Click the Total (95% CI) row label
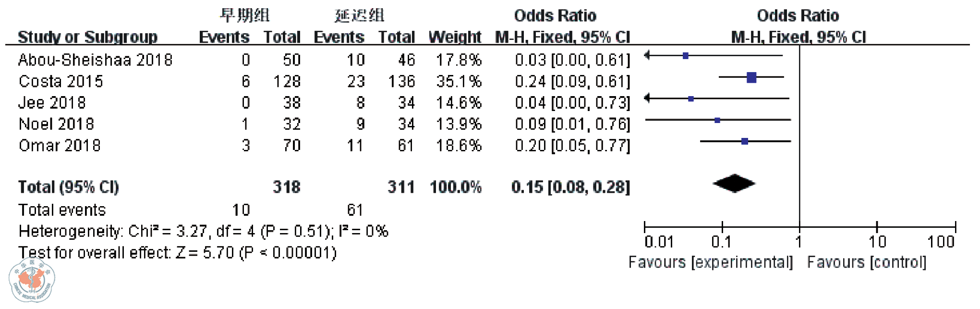 (x=68, y=187)
